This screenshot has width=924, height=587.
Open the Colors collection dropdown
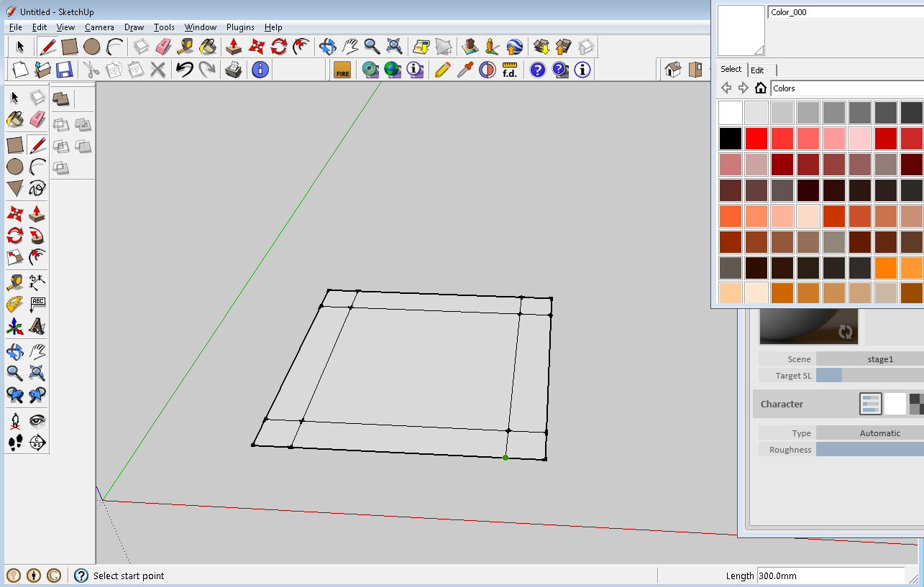[x=847, y=88]
